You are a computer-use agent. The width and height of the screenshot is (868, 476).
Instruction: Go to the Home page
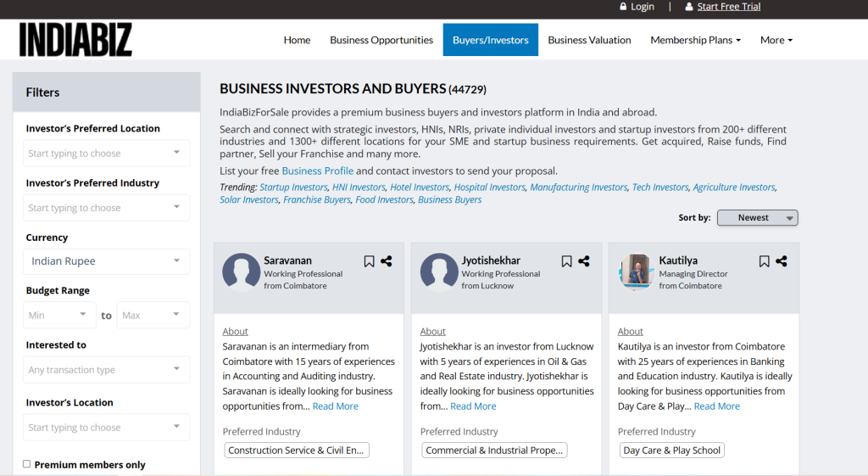[297, 40]
